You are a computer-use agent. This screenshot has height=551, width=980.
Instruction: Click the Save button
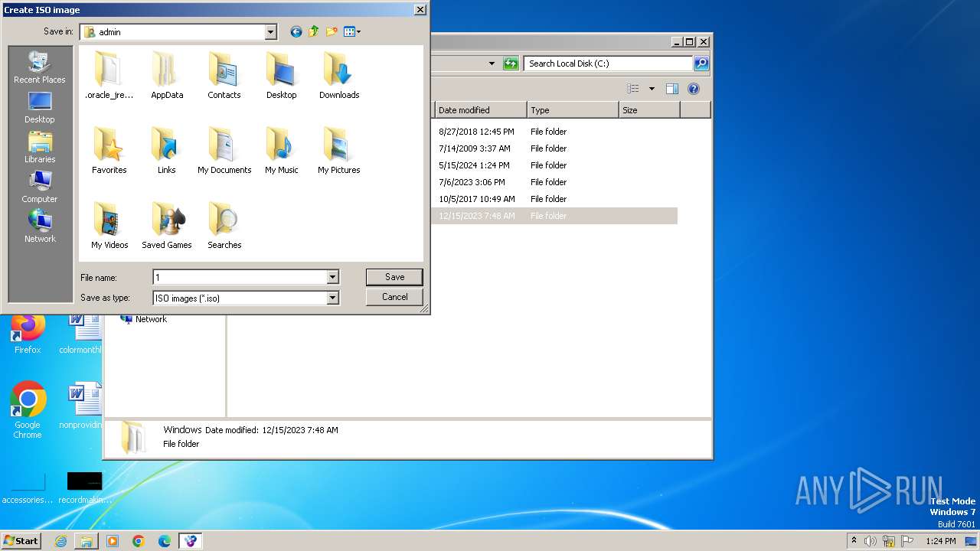click(394, 277)
